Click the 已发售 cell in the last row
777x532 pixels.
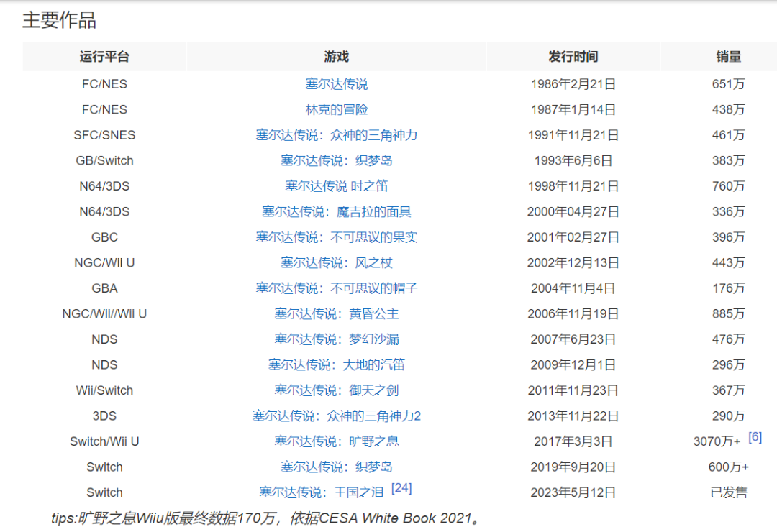point(728,492)
